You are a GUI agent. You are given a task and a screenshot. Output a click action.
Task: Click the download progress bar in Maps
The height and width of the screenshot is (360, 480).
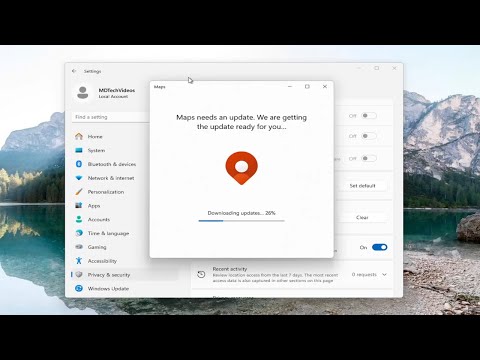(x=242, y=221)
